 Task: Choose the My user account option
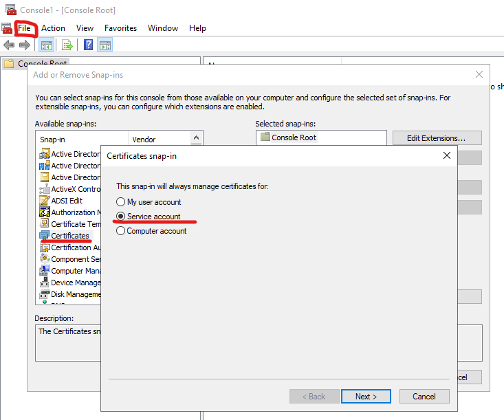click(x=121, y=202)
